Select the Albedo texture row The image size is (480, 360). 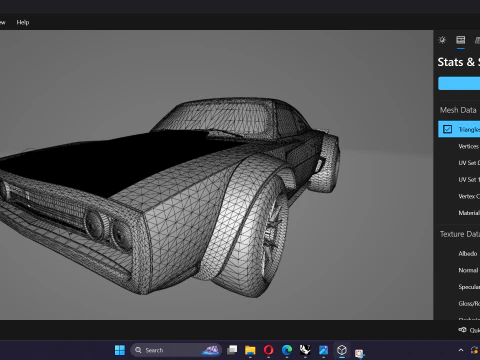coord(459,254)
